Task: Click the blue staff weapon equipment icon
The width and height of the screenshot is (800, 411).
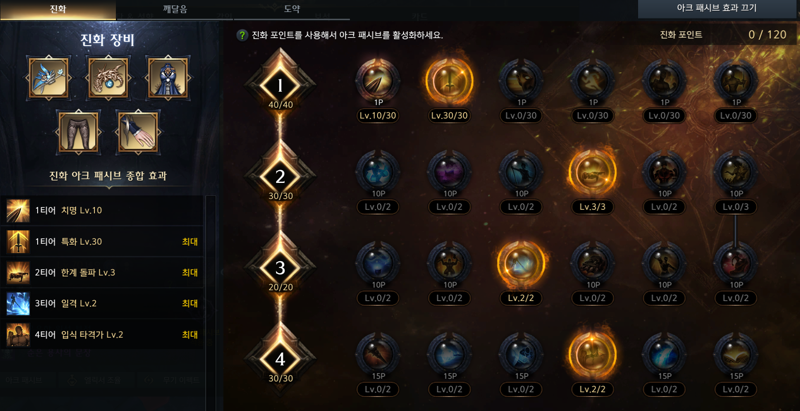Action: pos(48,78)
